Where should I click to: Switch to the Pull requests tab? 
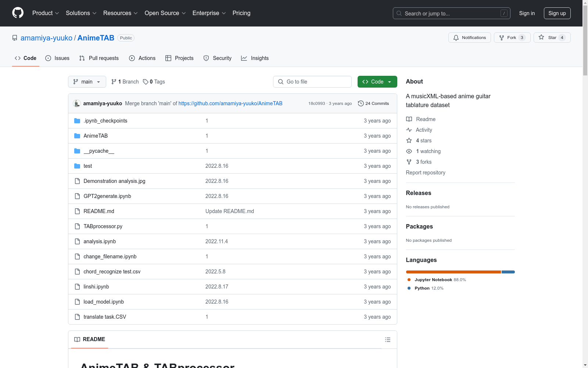click(99, 58)
